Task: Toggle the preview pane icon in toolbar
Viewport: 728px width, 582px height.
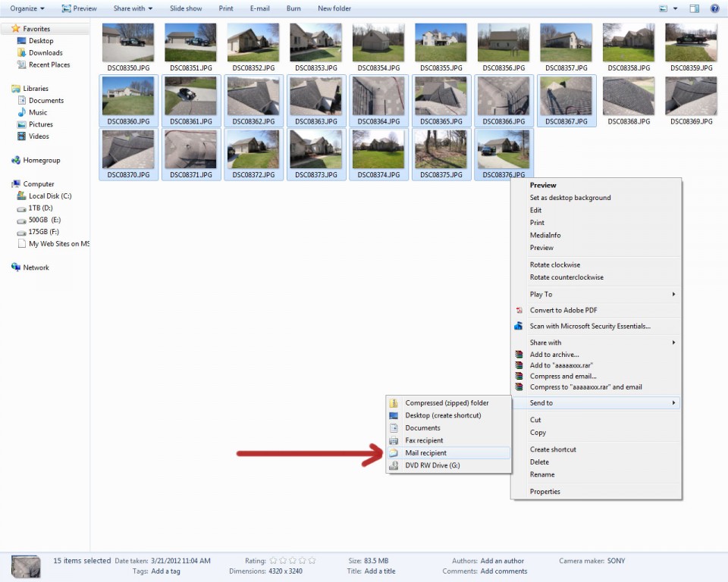Action: [x=694, y=8]
